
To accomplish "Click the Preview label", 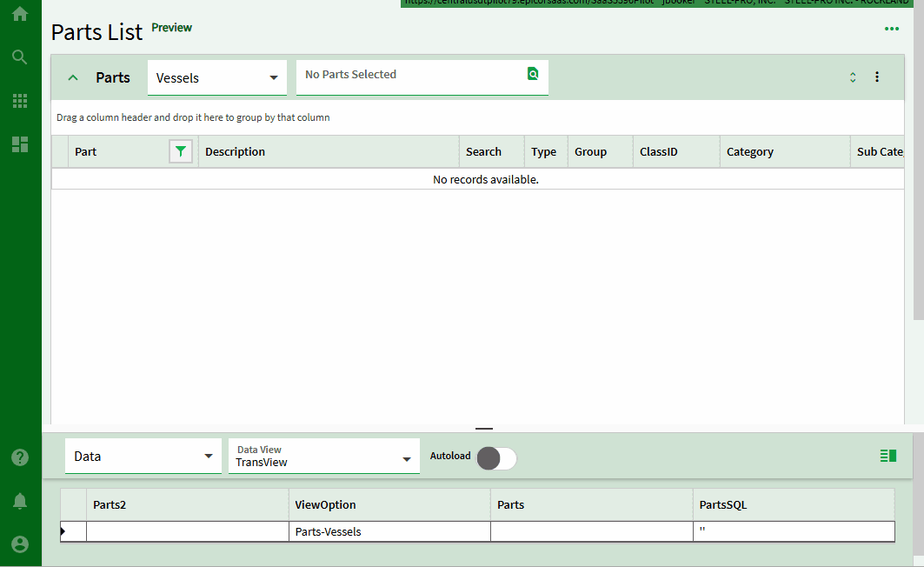I will coord(171,28).
